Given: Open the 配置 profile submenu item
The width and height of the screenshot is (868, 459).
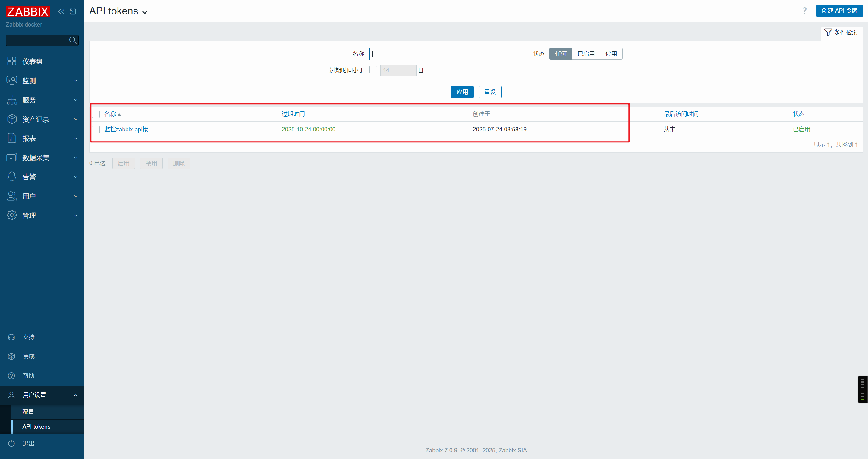Looking at the screenshot, I should 48,412.
